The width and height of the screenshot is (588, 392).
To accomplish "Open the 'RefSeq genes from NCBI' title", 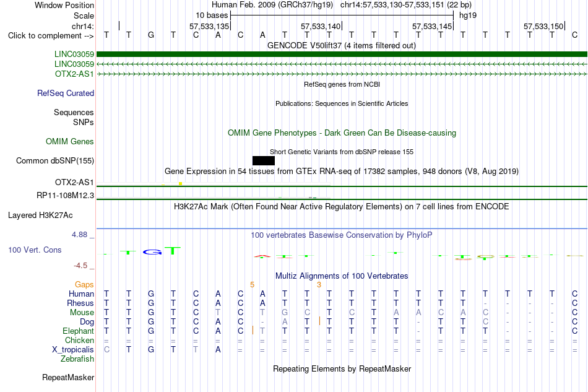I will click(342, 84).
